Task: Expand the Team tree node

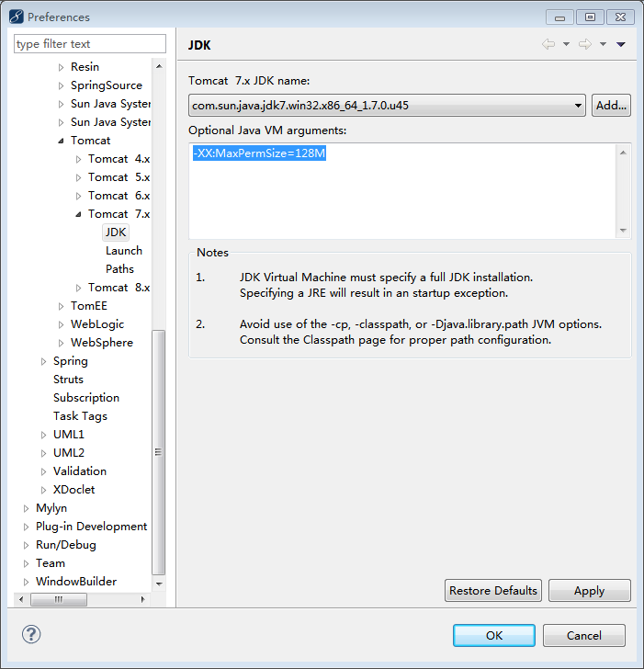Action: 26,563
